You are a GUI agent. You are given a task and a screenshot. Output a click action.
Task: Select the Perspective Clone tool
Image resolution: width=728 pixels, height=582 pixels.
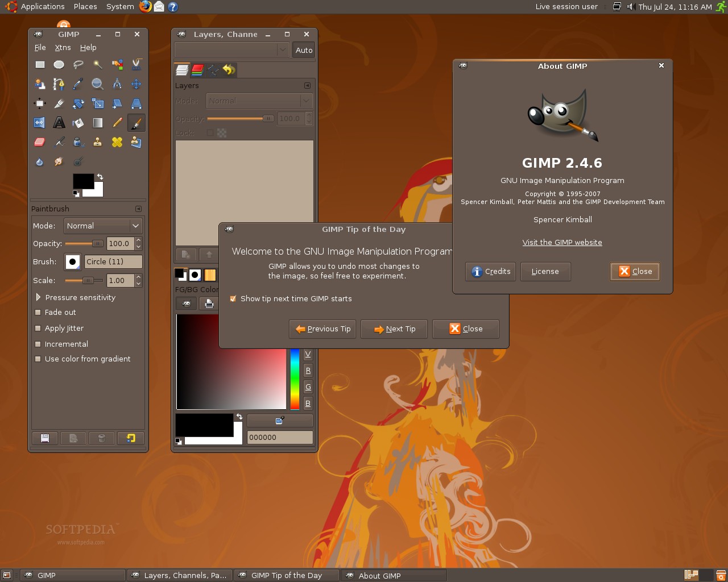tap(136, 142)
